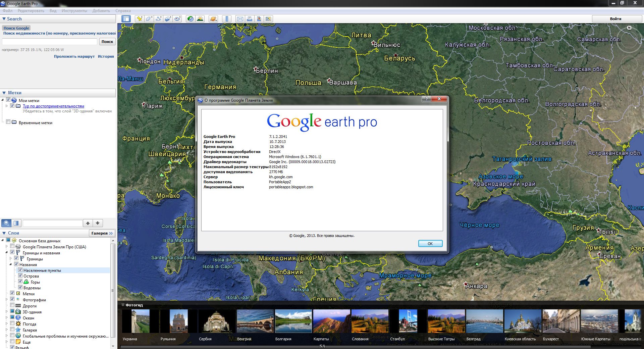The image size is (644, 349).
Task: Click the magnifier search icon in Places panel
Action: 6,223
